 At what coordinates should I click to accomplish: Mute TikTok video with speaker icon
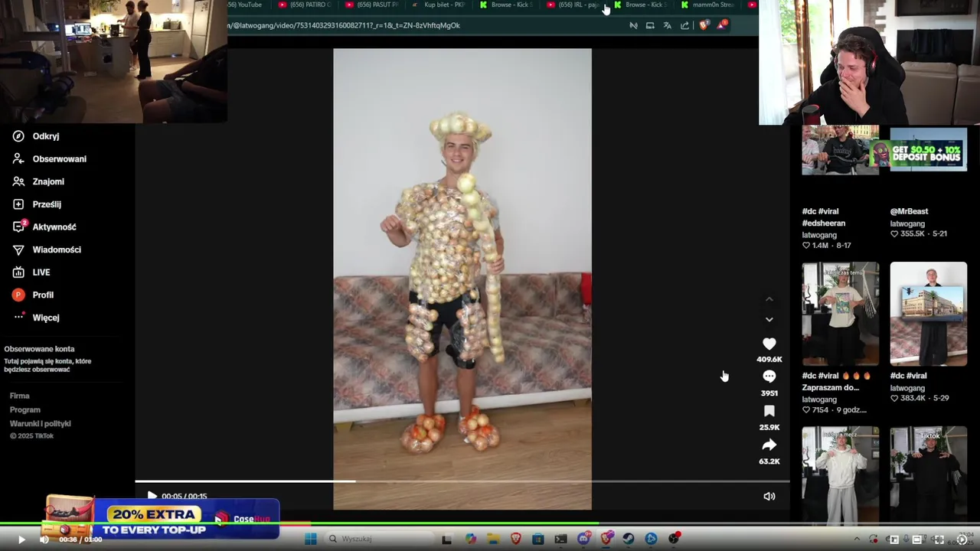[x=769, y=496]
